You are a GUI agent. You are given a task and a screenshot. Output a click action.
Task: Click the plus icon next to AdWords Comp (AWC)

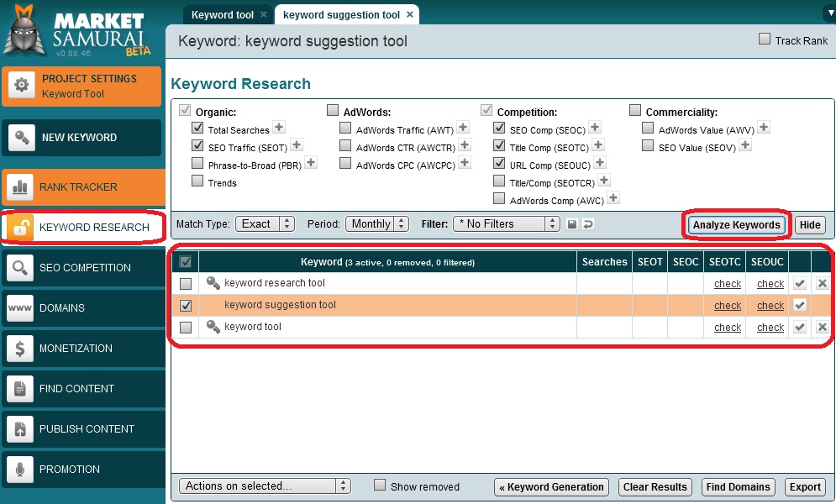click(x=613, y=197)
